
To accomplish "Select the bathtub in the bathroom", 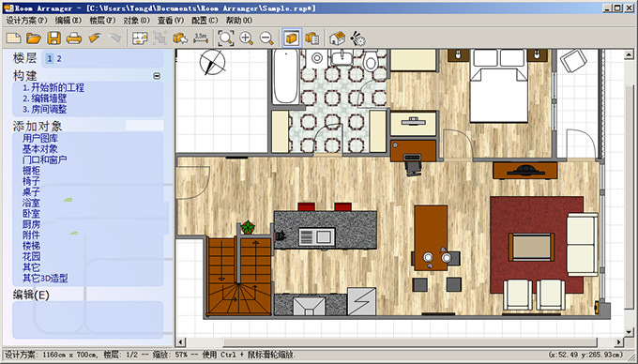I will [286, 77].
